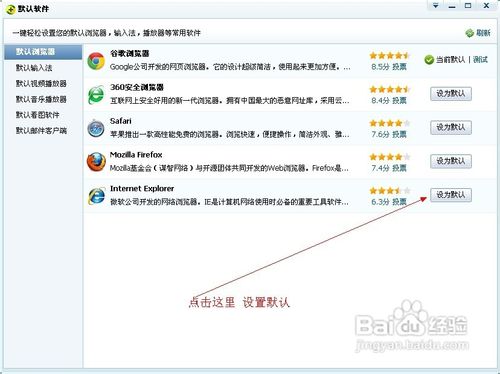This screenshot has height=374, width=500.
Task: Set Mozilla Firefox as default with 设为默认
Action: point(451,161)
